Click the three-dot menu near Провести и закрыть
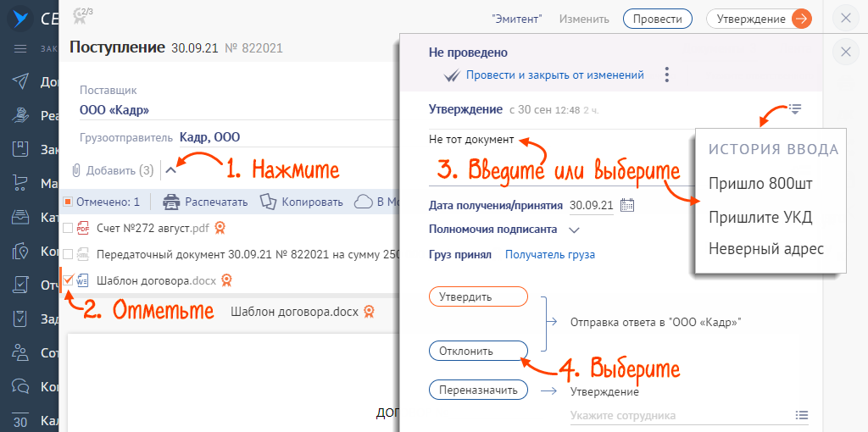This screenshot has width=868, height=432. [667, 75]
